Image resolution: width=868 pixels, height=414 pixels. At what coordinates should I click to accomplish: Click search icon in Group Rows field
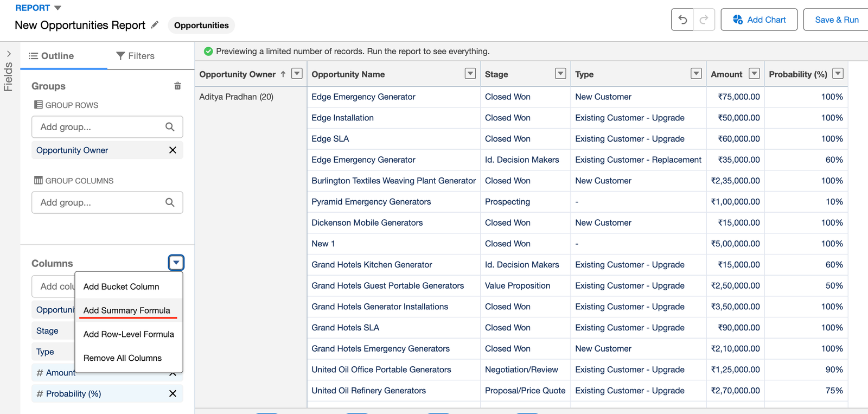point(170,127)
